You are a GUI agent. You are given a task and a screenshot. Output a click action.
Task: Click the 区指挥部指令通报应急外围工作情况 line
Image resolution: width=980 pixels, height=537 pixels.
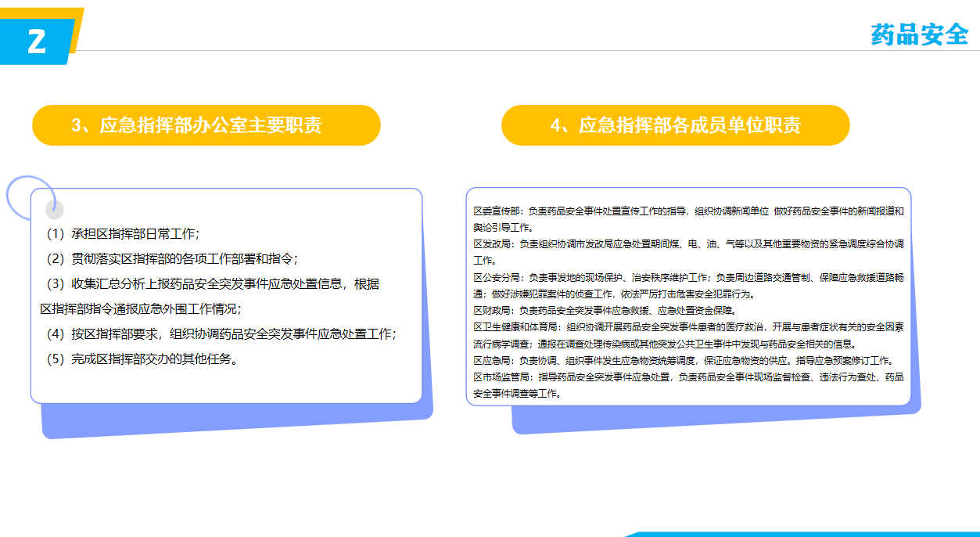click(x=141, y=308)
